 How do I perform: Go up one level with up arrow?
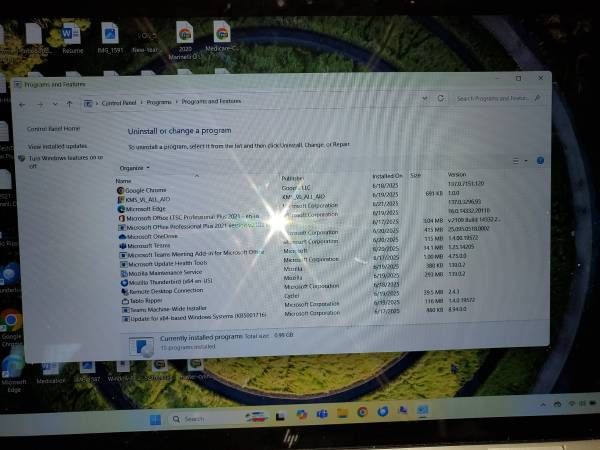[69, 103]
